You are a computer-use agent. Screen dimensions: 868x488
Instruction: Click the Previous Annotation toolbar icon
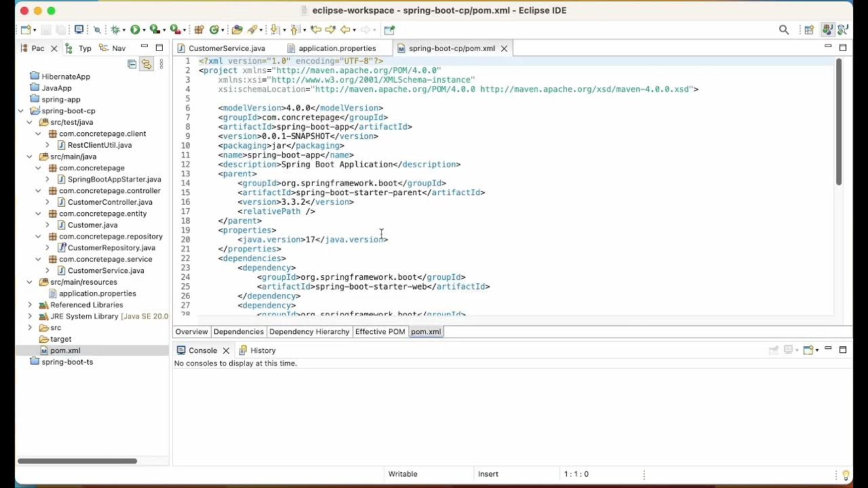[x=294, y=30]
